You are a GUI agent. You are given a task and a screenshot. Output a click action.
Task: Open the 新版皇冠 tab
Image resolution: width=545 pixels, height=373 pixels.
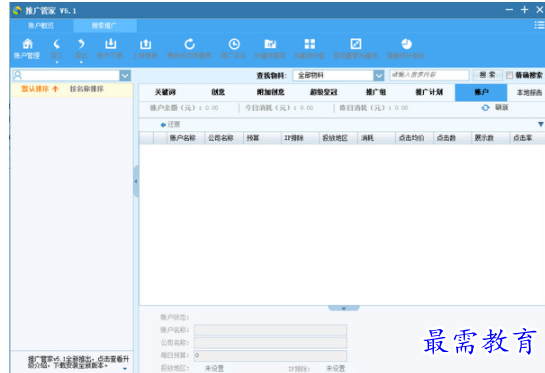point(324,92)
